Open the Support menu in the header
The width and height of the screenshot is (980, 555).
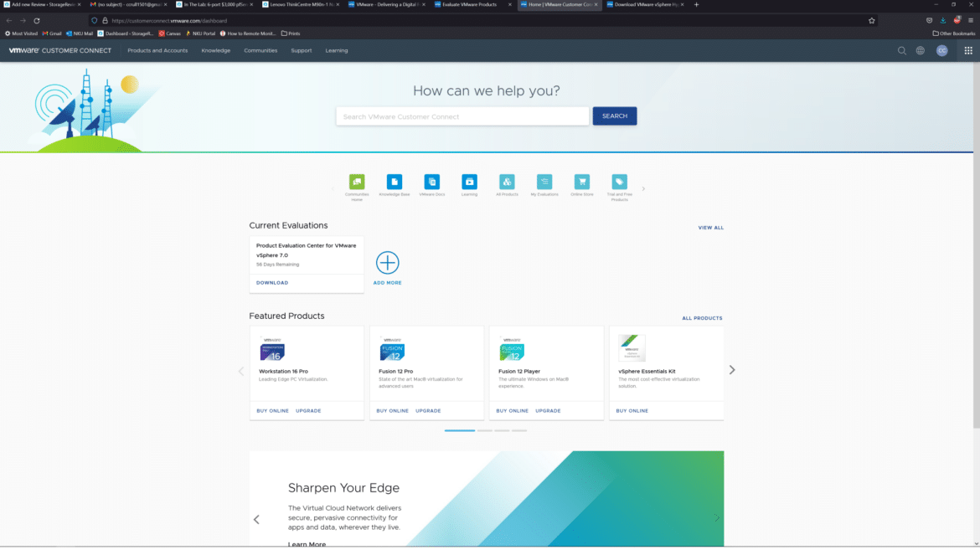tap(302, 50)
